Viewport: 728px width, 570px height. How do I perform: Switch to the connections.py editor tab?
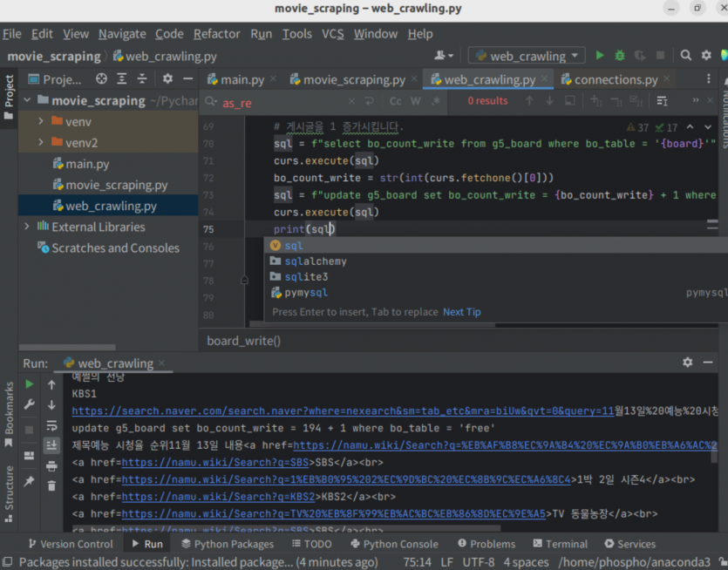point(616,79)
